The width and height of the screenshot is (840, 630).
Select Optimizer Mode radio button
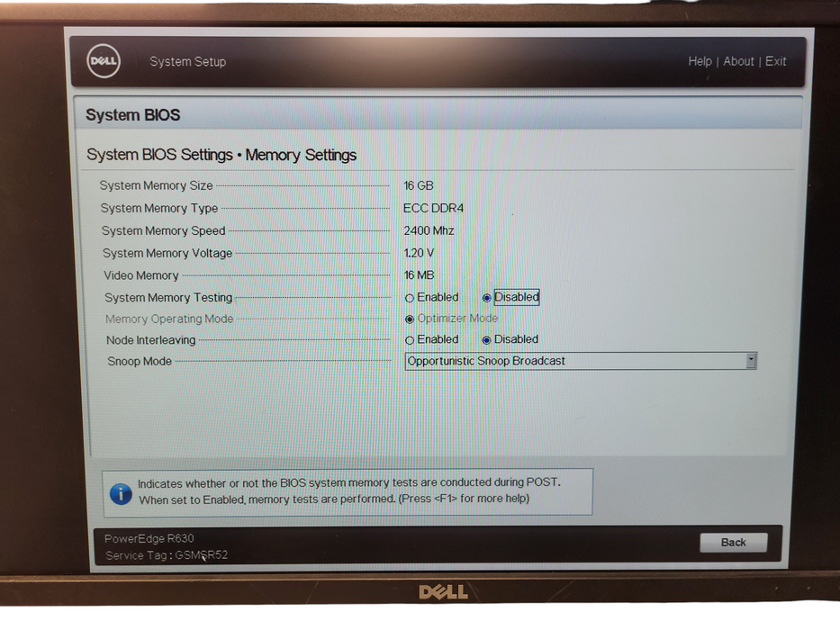(x=410, y=319)
